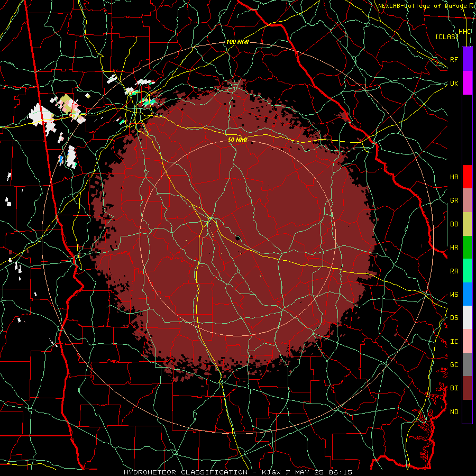476x476 pixels.
Task: Click the 'HHC' product code text
Action: [x=464, y=32]
